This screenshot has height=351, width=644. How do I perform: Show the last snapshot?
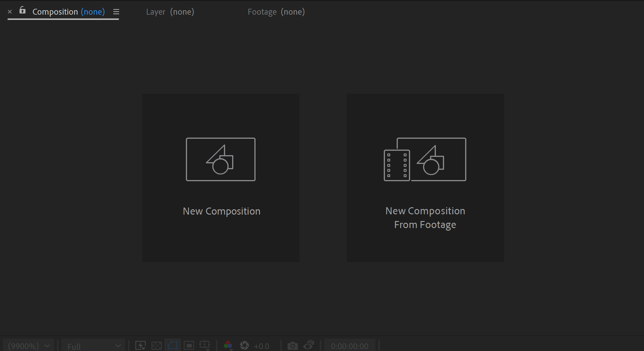(309, 345)
